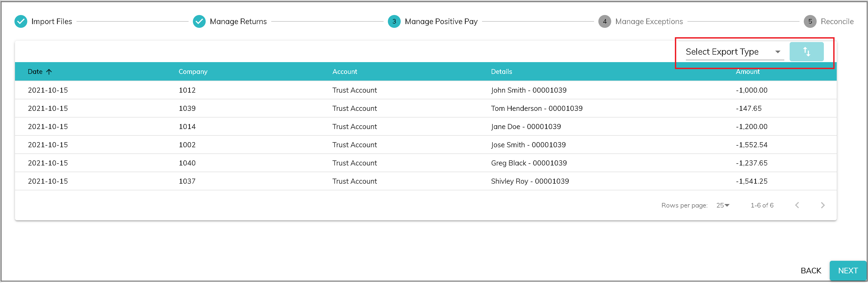Toggle the Date column sort arrow
This screenshot has height=283, width=868.
click(x=49, y=71)
